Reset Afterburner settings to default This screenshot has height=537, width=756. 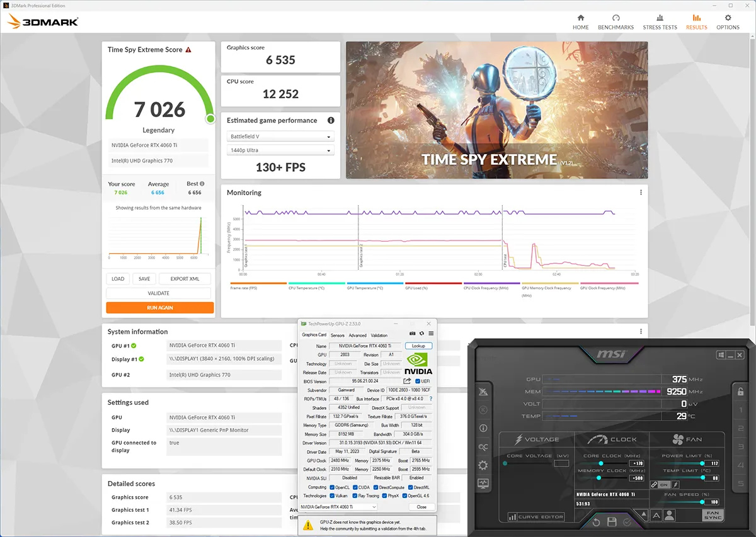pos(596,522)
